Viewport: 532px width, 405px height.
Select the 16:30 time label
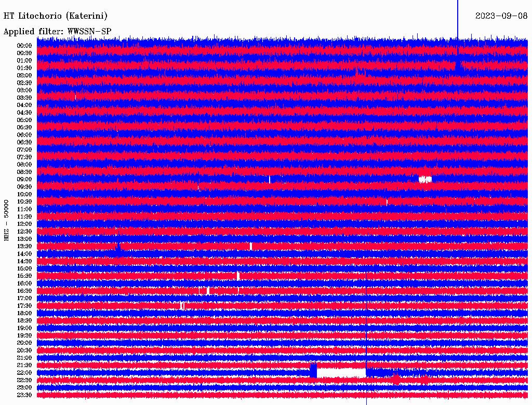[x=24, y=291]
